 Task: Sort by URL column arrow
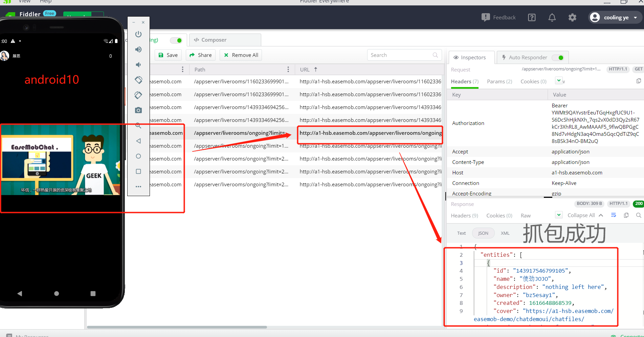click(x=316, y=69)
